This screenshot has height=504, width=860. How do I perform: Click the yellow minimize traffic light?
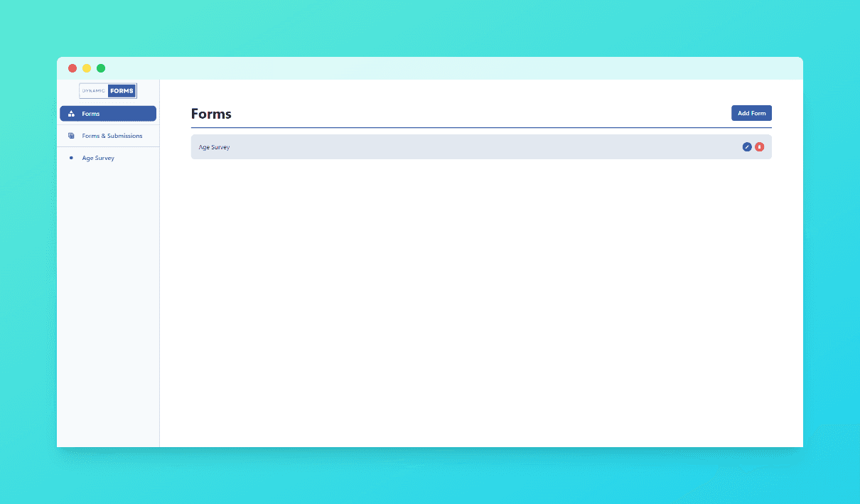87,68
